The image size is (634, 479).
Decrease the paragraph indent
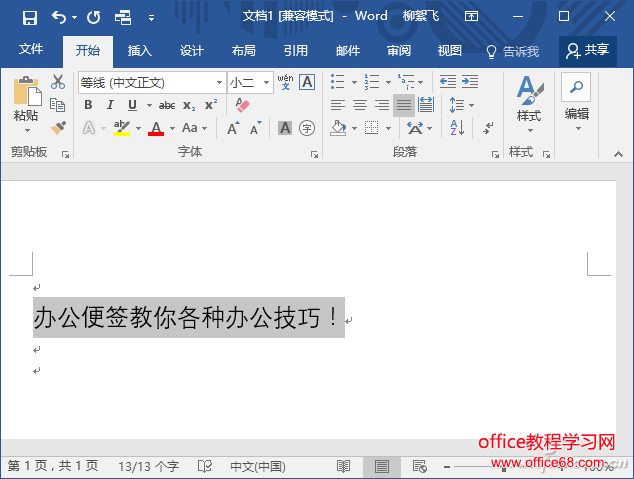(448, 82)
